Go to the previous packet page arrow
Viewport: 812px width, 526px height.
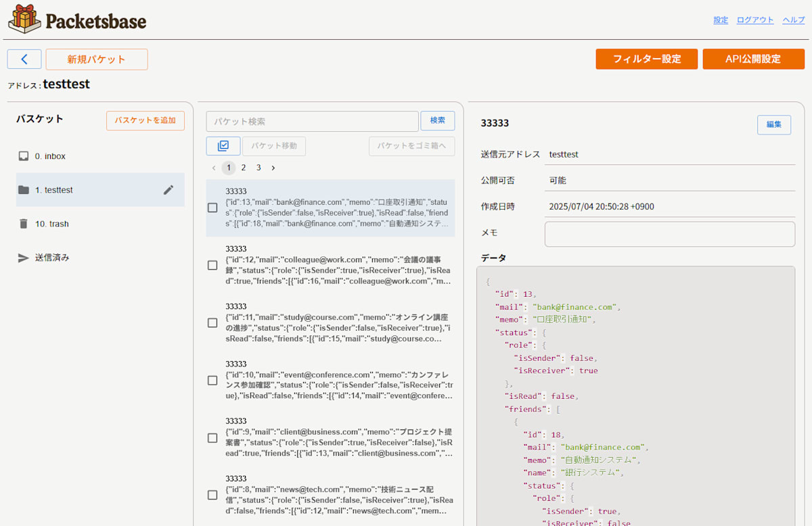pos(214,168)
